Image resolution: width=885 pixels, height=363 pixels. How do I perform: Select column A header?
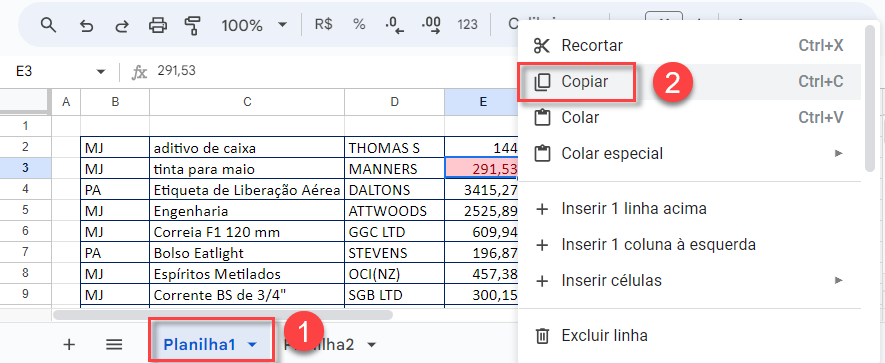pos(66,102)
